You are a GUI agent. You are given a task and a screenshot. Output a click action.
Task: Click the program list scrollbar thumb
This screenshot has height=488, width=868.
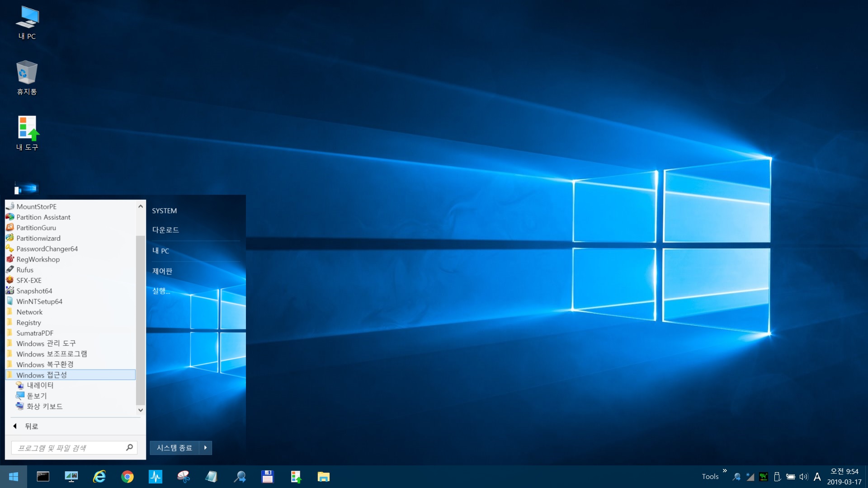[x=140, y=320]
